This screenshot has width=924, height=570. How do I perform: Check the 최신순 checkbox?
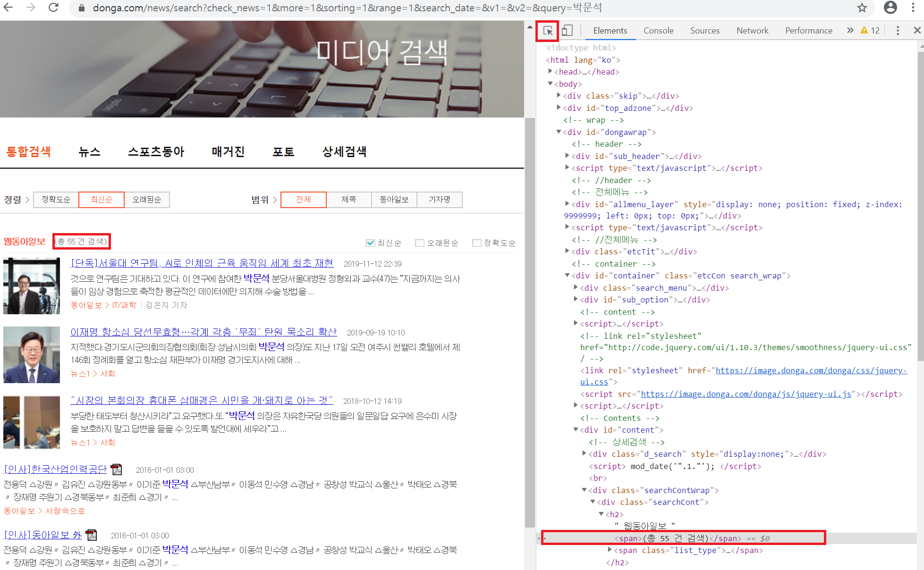[370, 243]
